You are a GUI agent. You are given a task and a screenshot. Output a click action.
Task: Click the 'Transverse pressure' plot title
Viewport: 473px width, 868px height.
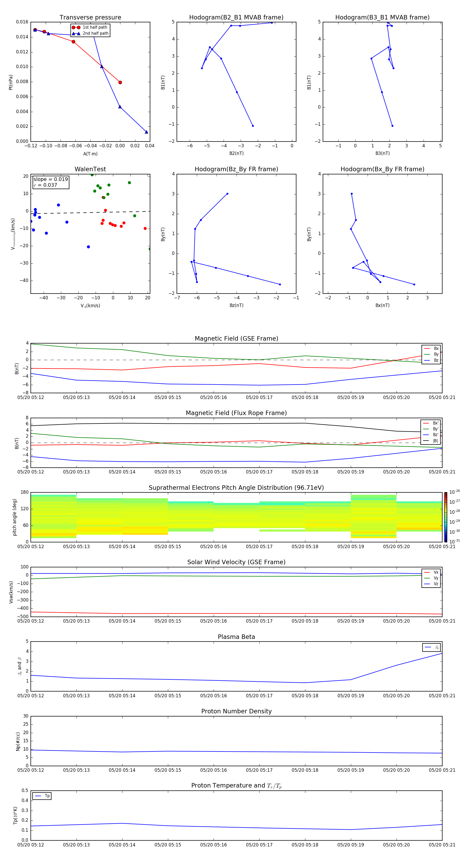coord(90,18)
